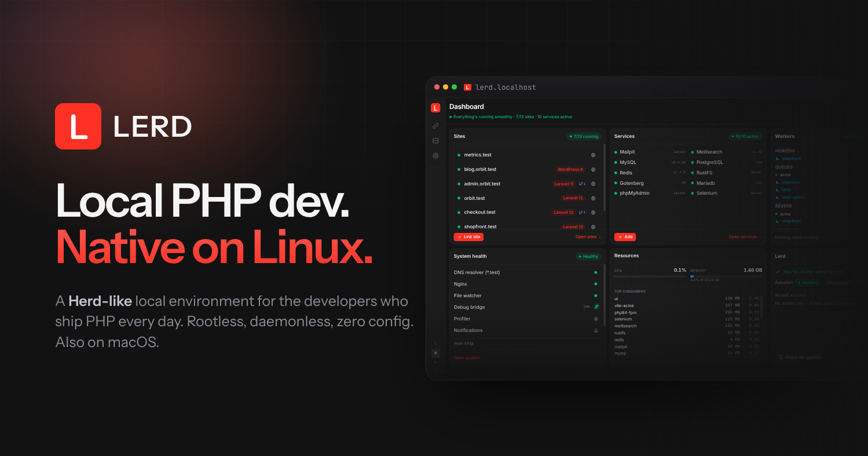Click the globe icon for blog.orbit.test
This screenshot has width=868, height=456.
(x=593, y=170)
